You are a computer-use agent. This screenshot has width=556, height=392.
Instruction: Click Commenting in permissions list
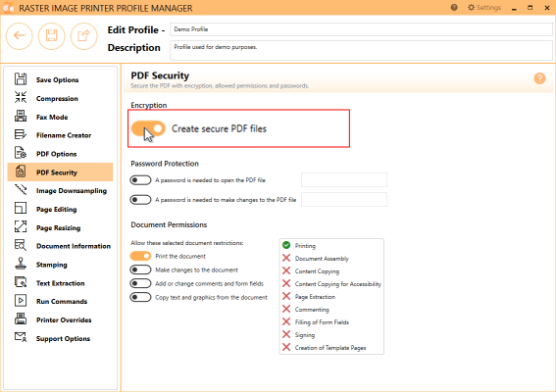[x=312, y=310]
